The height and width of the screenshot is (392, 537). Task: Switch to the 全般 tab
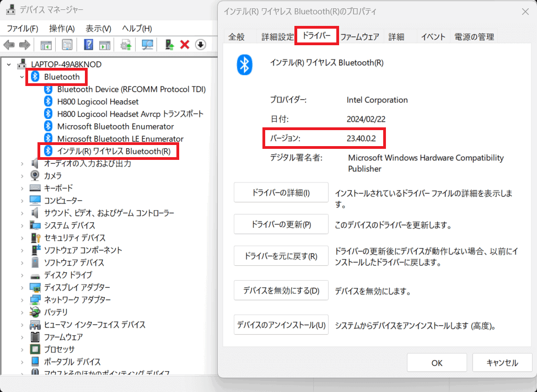pyautogui.click(x=237, y=36)
